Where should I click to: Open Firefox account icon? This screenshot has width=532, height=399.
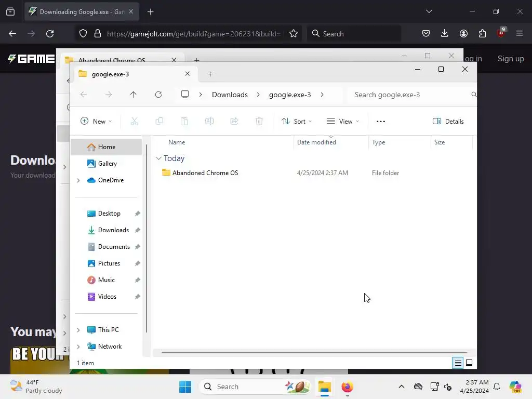pos(463,34)
